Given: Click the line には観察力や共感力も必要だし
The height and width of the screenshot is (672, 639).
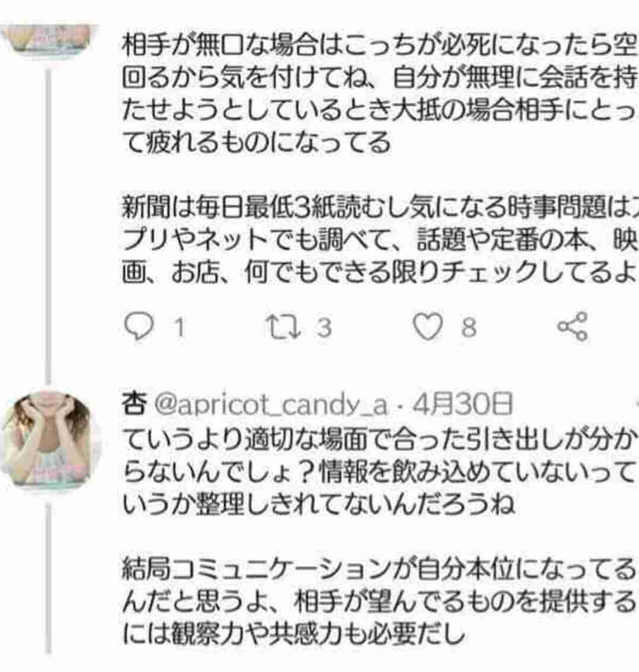Looking at the screenshot, I should 294,633.
